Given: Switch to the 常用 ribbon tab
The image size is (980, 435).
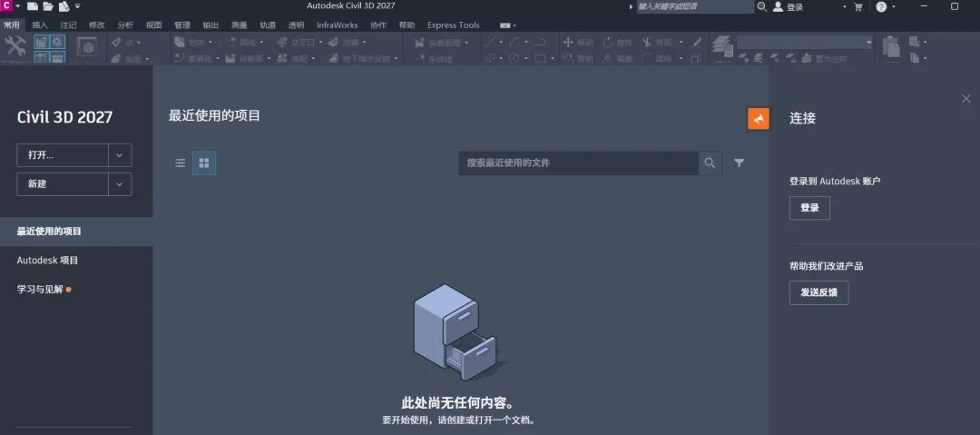Looking at the screenshot, I should (x=12, y=25).
